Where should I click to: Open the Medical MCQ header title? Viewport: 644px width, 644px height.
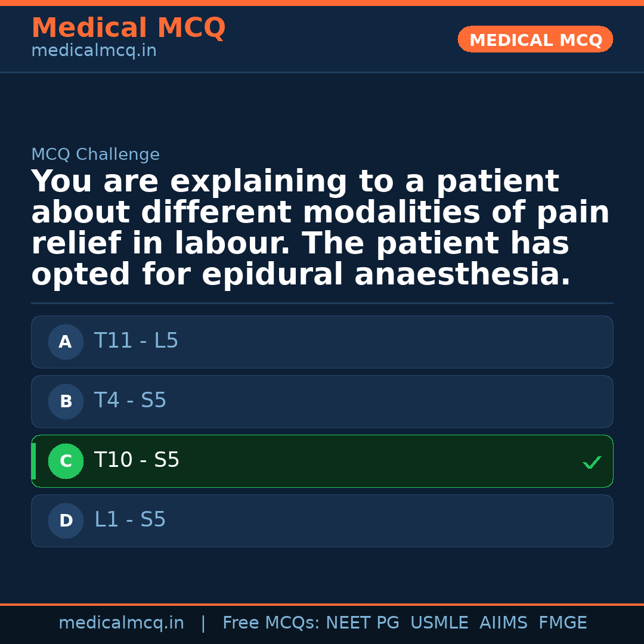128,28
